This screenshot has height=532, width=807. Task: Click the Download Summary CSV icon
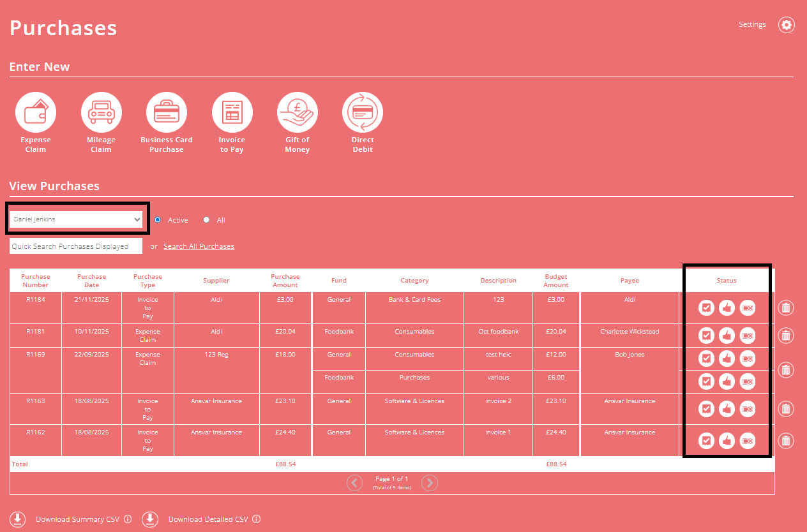coord(18,519)
